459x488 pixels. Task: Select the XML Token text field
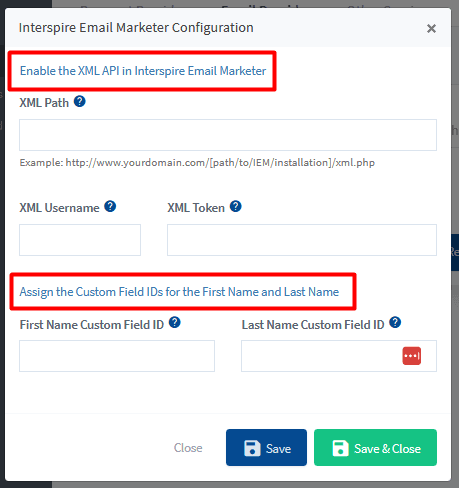(302, 240)
